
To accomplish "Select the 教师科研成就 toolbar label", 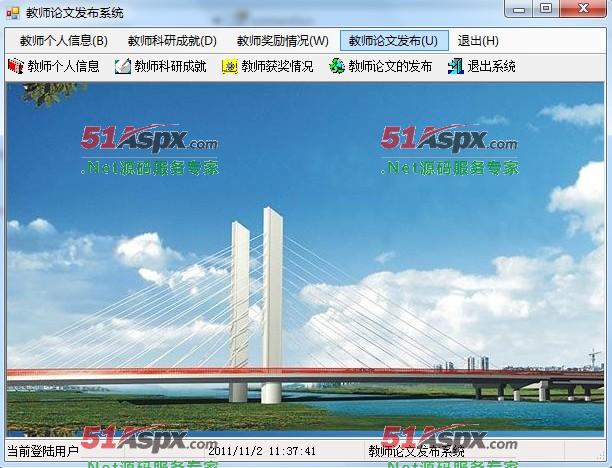I will [171, 66].
